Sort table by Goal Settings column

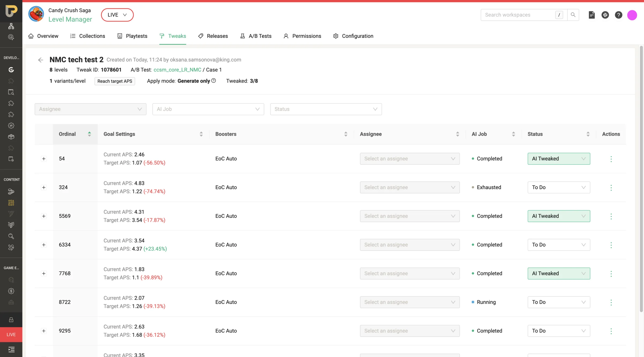click(x=153, y=134)
